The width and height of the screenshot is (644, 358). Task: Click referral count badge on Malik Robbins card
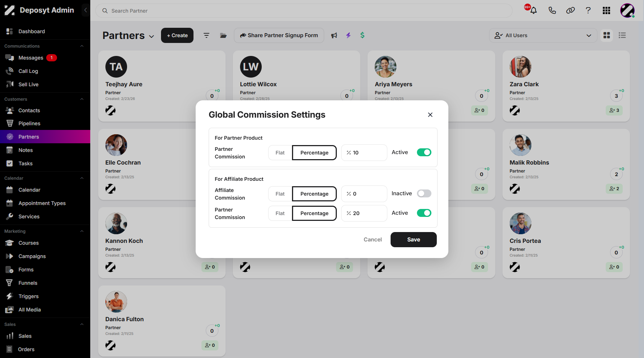tap(614, 189)
